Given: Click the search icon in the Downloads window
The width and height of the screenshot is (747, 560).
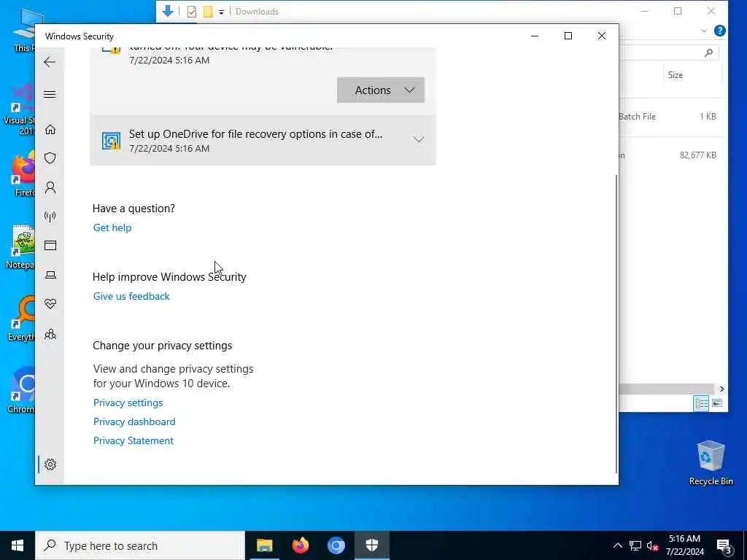Looking at the screenshot, I should 708,52.
